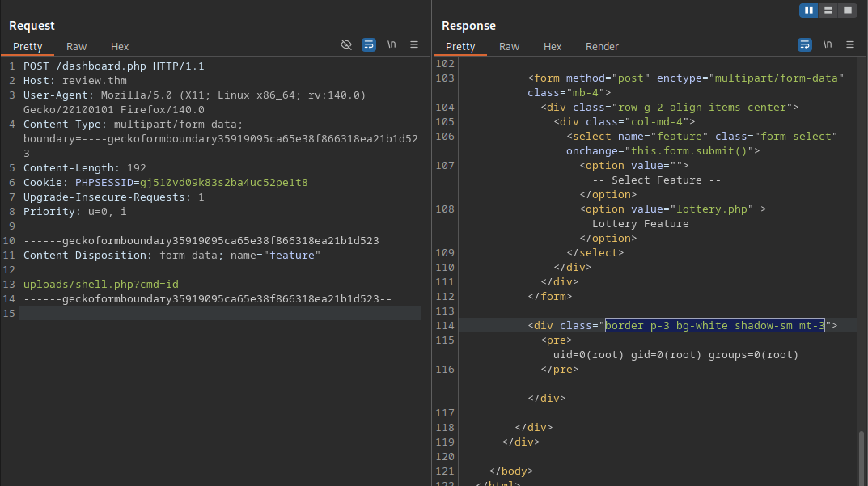The height and width of the screenshot is (486, 868).
Task: Select the Request Pretty tab
Action: 28,46
